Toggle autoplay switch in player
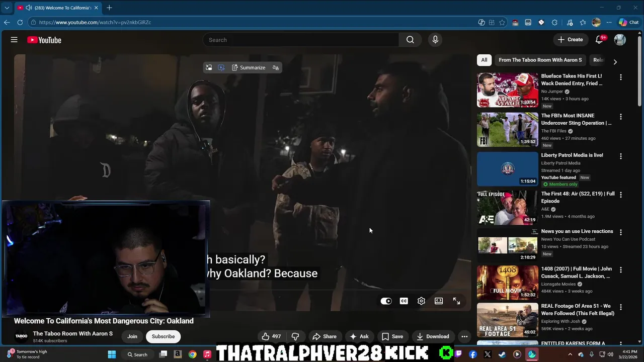This screenshot has width=644, height=362. pos(386,301)
